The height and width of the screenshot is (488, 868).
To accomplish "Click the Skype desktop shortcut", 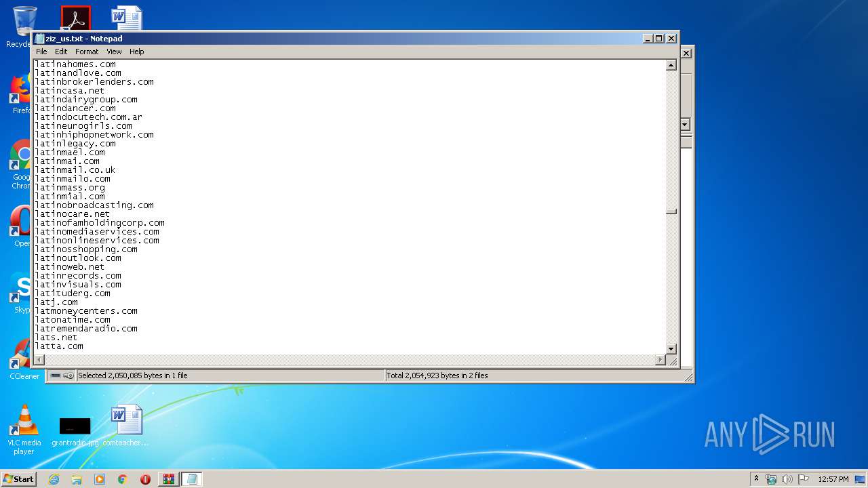I will pos(20,292).
